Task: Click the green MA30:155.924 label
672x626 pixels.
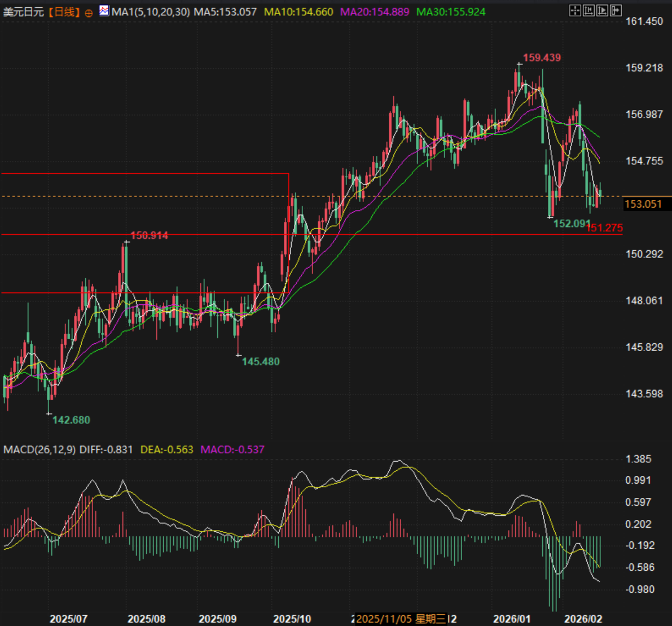Action: [451, 12]
